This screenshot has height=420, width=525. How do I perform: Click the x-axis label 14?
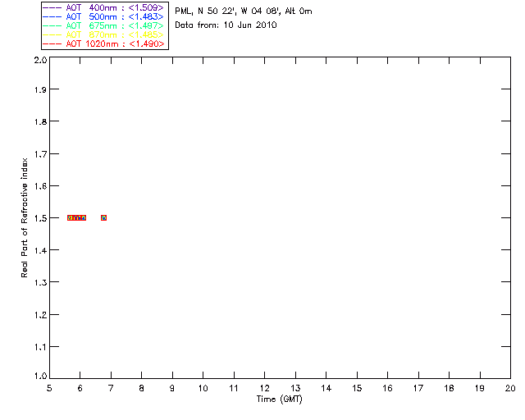pos(326,388)
